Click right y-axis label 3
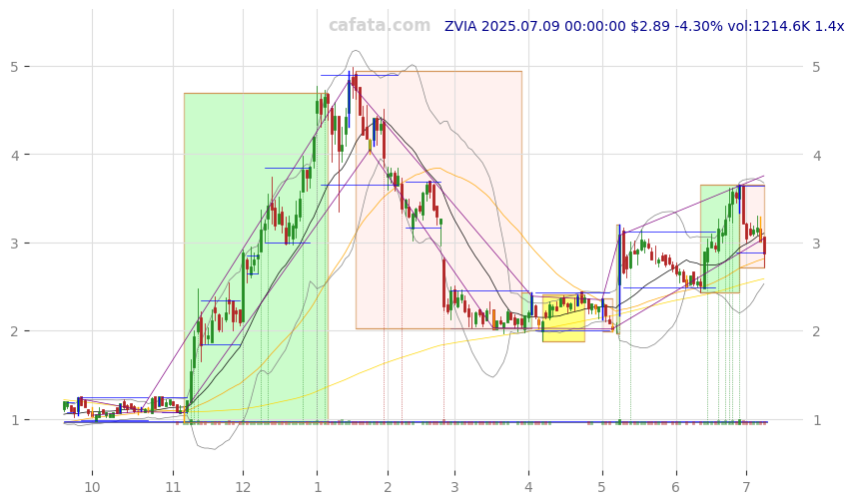Viewport: 855px width, 504px height. pyautogui.click(x=816, y=244)
